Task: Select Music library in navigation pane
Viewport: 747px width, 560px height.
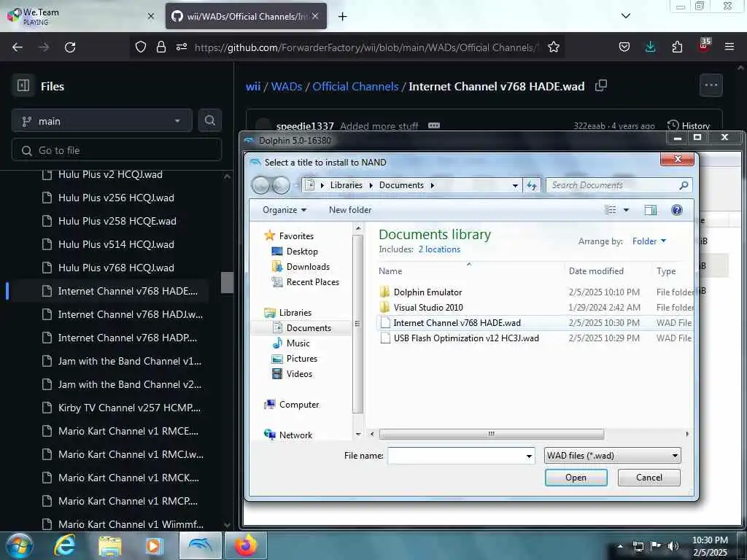Action: pos(290,343)
